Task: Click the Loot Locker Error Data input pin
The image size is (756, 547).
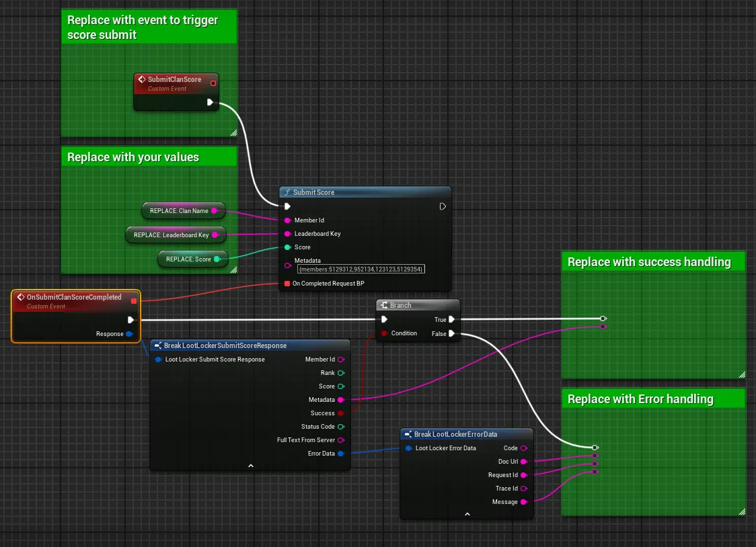Action: tap(408, 448)
